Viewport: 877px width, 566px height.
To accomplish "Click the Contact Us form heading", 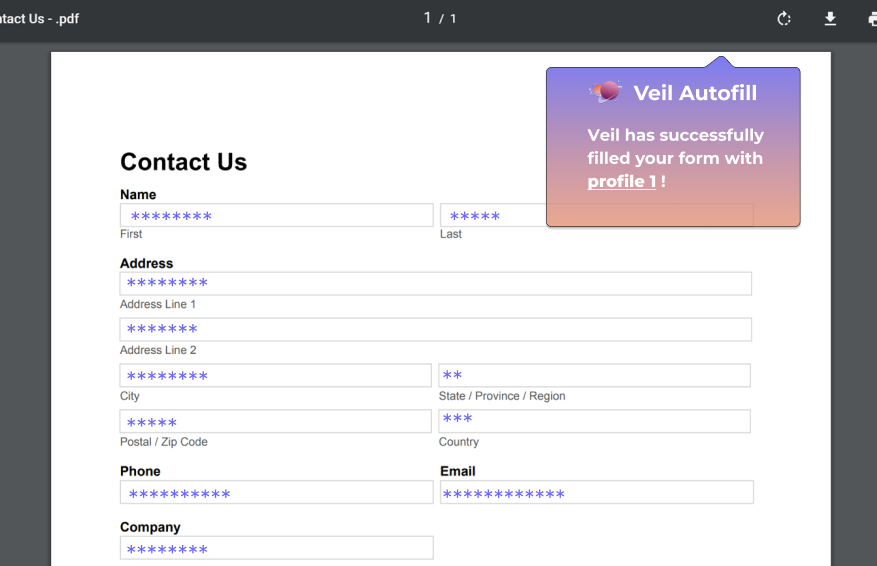I will (183, 162).
